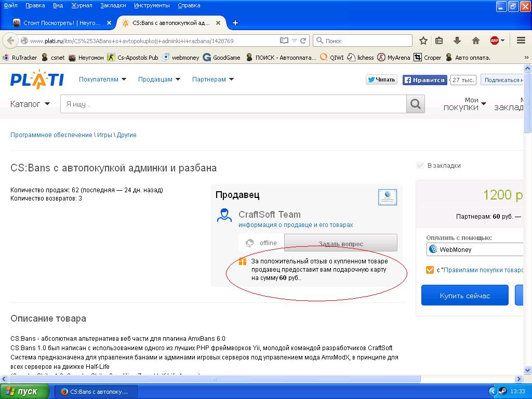Viewport: 532px width, 399px height.
Task: Open the 'Каталог' dropdown
Action: click(x=30, y=104)
